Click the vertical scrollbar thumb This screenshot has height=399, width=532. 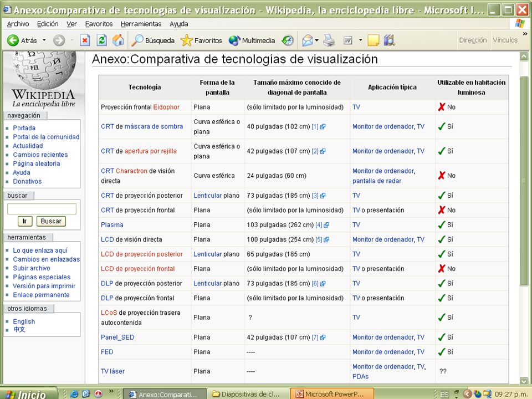(524, 181)
